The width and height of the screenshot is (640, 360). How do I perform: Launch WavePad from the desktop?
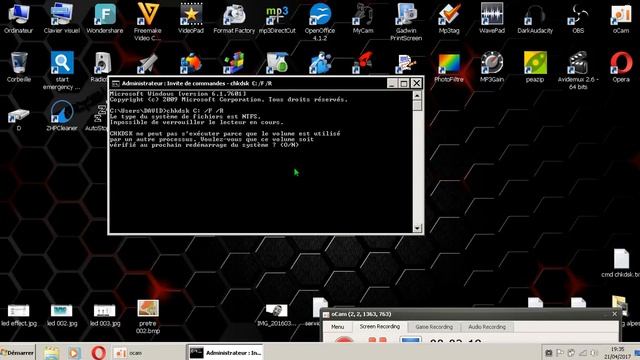(x=492, y=19)
